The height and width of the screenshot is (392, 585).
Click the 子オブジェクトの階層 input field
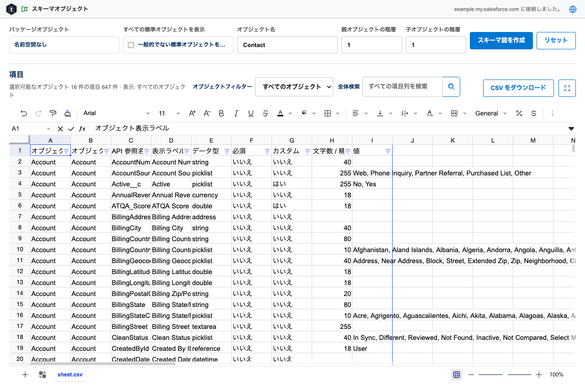[x=436, y=45]
